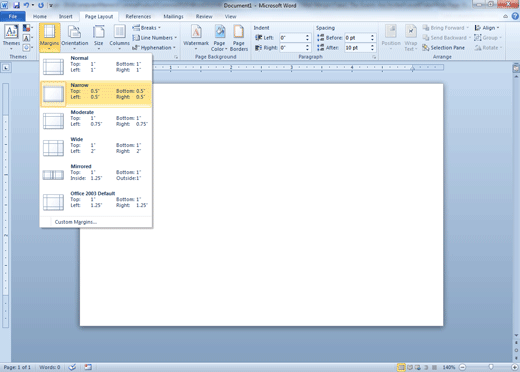Open the File tab

point(13,16)
